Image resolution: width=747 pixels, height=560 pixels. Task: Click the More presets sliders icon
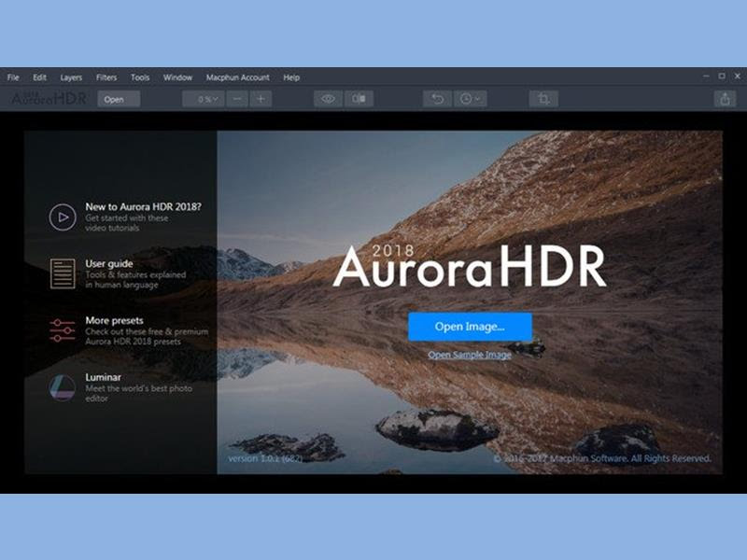click(x=63, y=330)
